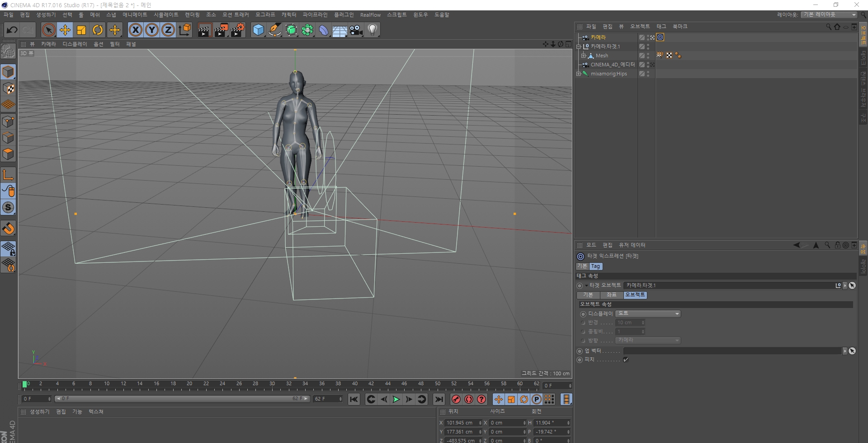The width and height of the screenshot is (868, 443).
Task: Expand the Mesh tree node
Action: click(583, 56)
